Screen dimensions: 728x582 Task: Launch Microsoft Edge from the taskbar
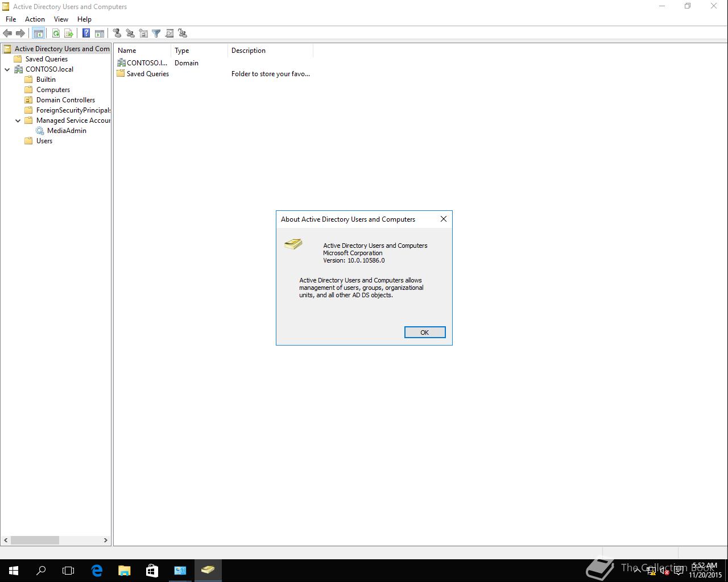click(97, 570)
